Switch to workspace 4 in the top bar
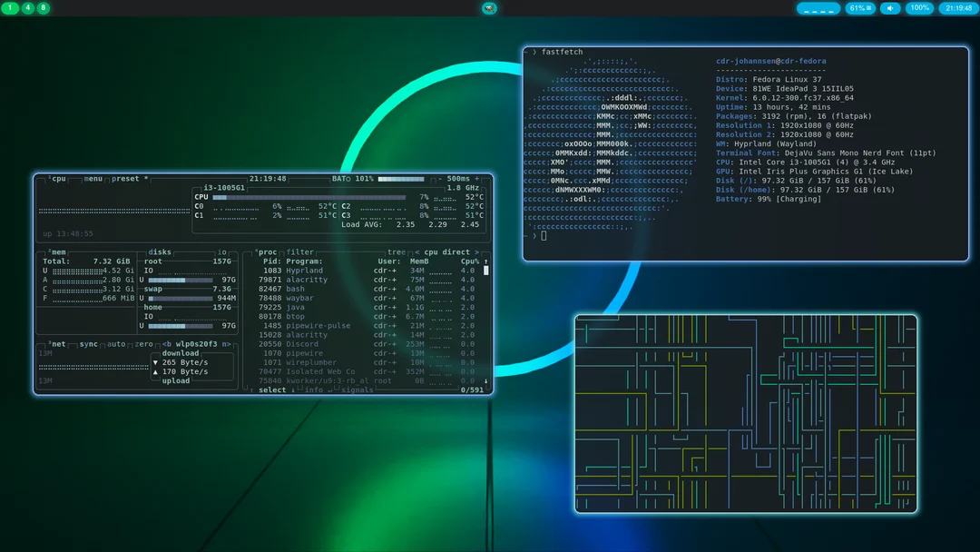Image resolution: width=980 pixels, height=552 pixels. click(x=27, y=8)
